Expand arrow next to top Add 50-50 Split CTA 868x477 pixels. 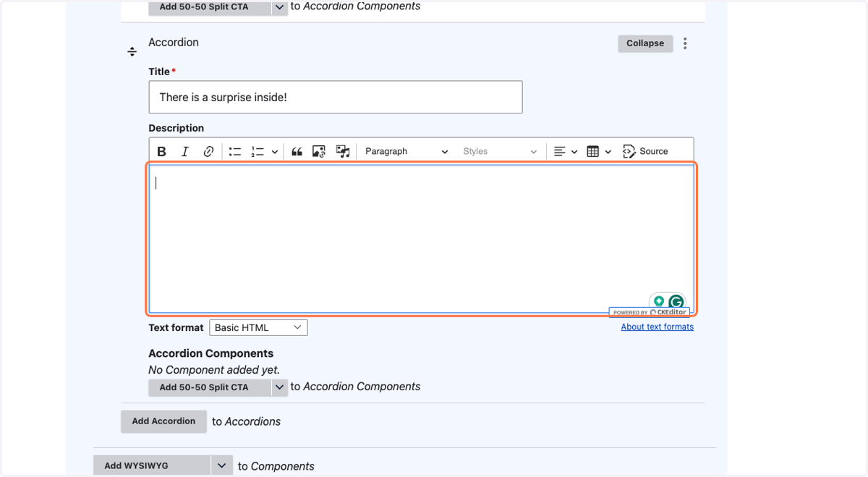pos(280,7)
